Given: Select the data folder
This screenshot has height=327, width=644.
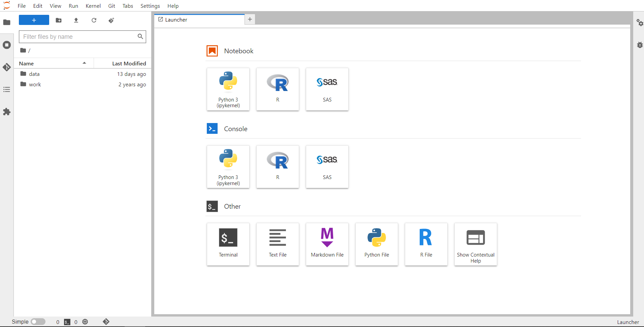Looking at the screenshot, I should [83, 74].
